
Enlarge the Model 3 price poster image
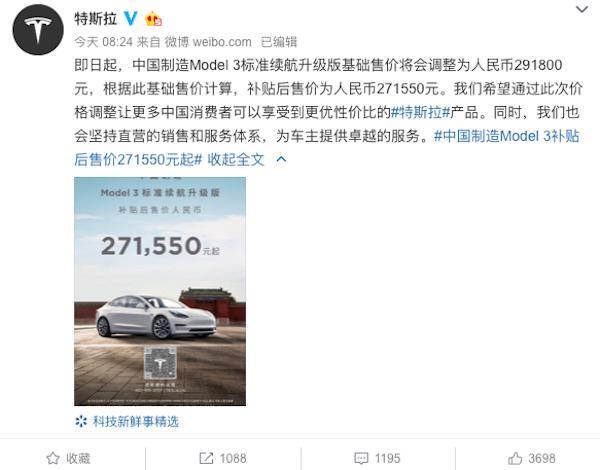point(160,291)
